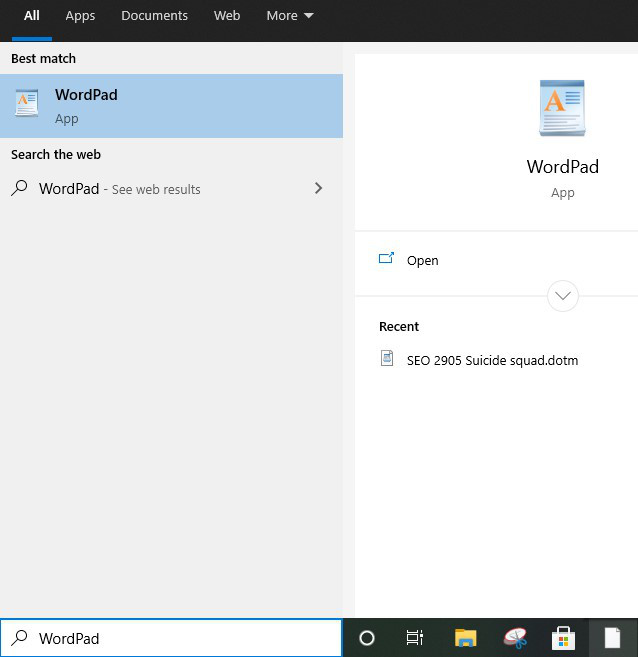Open Microsoft Store from the taskbar

(x=563, y=638)
